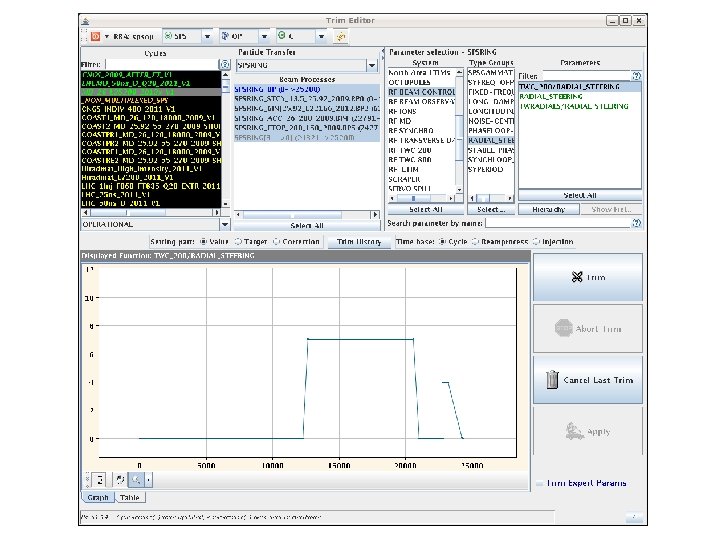720x540 pixels.
Task: Click the help icon beside the Parameters filter
Action: [x=636, y=76]
